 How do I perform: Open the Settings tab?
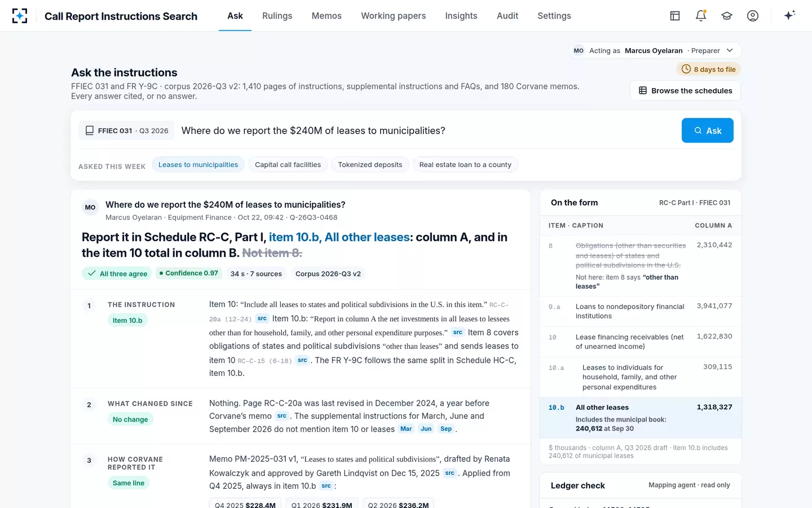click(x=554, y=16)
